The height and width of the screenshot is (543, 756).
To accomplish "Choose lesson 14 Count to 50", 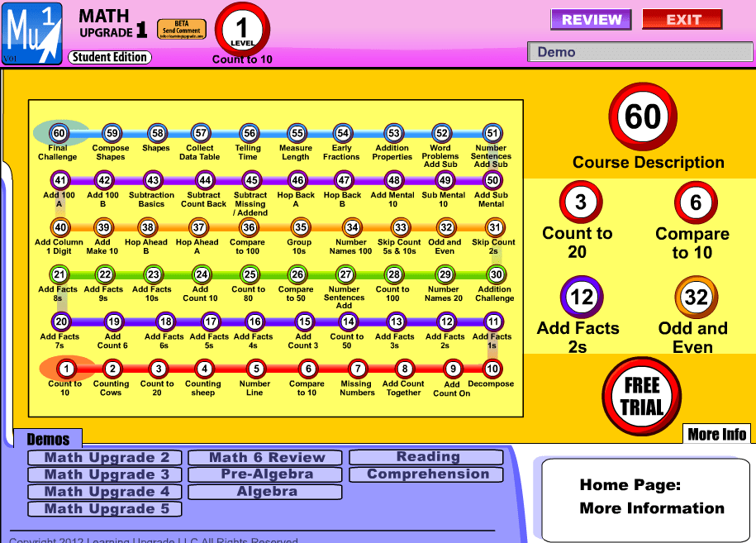I will (348, 322).
